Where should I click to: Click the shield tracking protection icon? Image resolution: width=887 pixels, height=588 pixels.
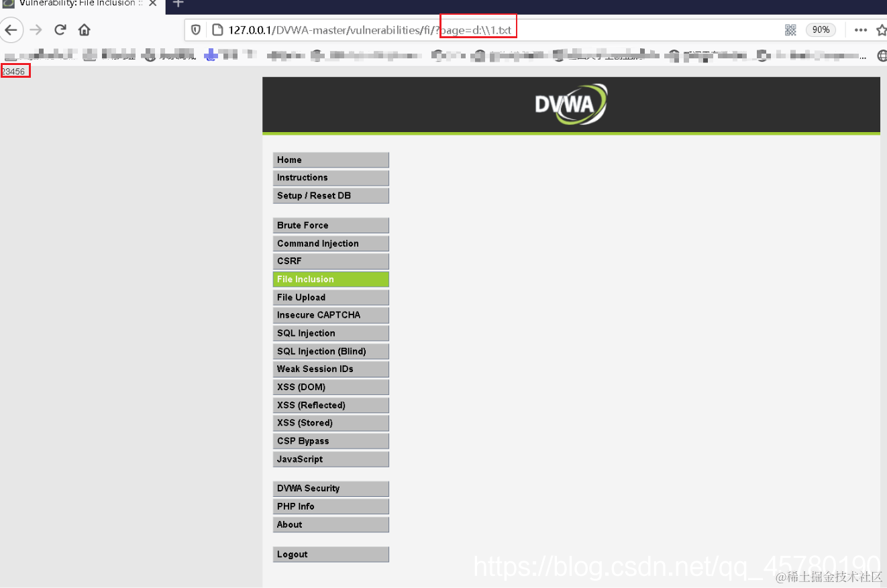click(196, 30)
